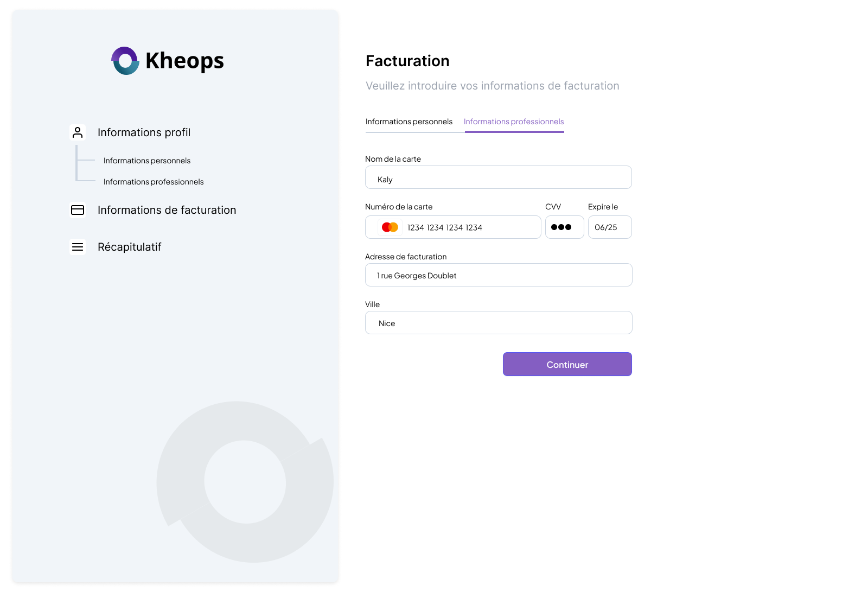Viewport: 868px width, 592px height.
Task: Select Informations personnels in sidebar
Action: (147, 161)
